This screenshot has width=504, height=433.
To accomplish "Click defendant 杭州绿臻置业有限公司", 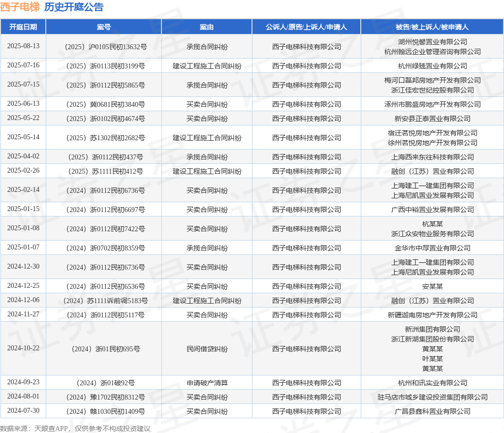I will (x=432, y=66).
